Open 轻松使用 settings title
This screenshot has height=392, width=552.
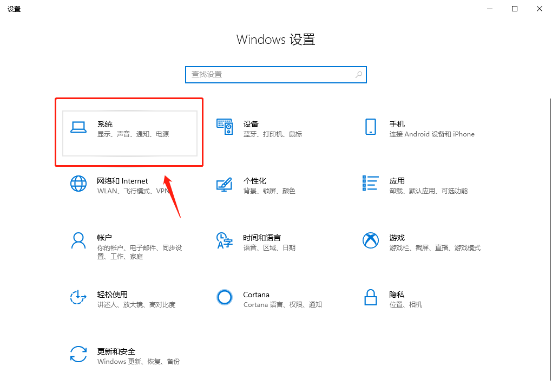pyautogui.click(x=113, y=295)
